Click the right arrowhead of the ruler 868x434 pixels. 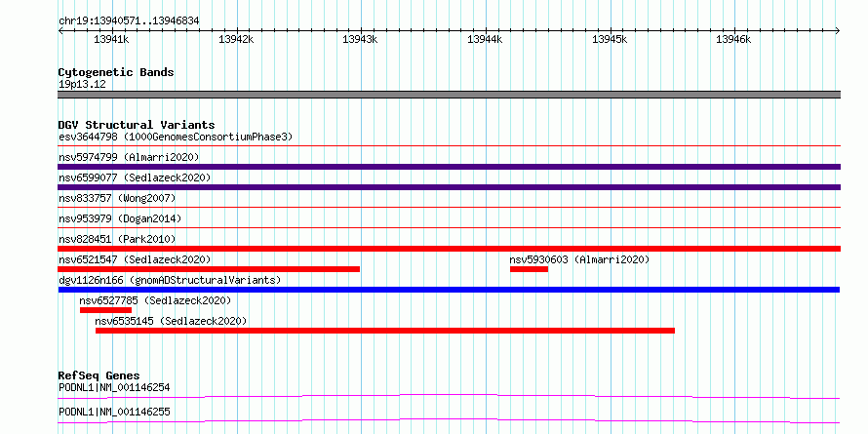(x=838, y=30)
